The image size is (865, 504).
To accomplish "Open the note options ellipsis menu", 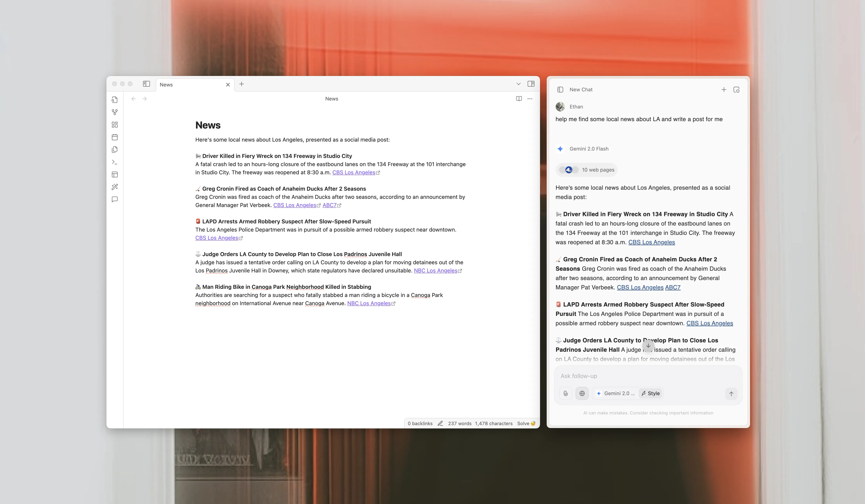I will pos(530,99).
